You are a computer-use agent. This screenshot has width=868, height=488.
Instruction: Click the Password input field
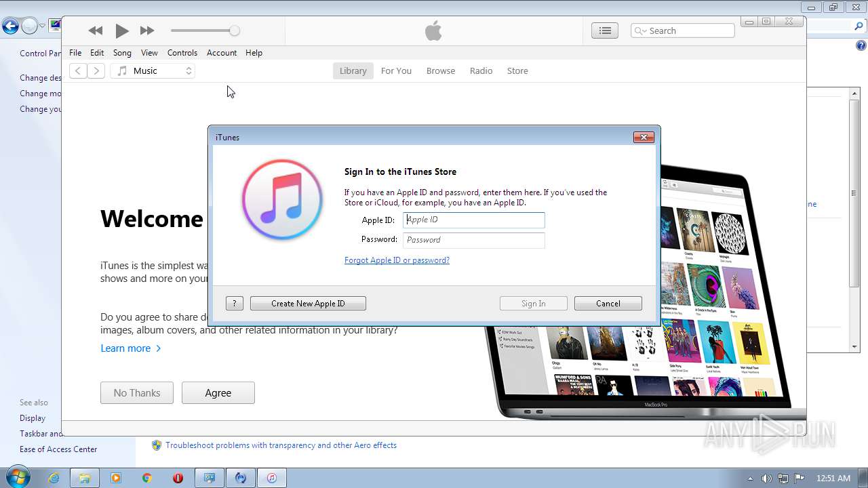pyautogui.click(x=474, y=240)
